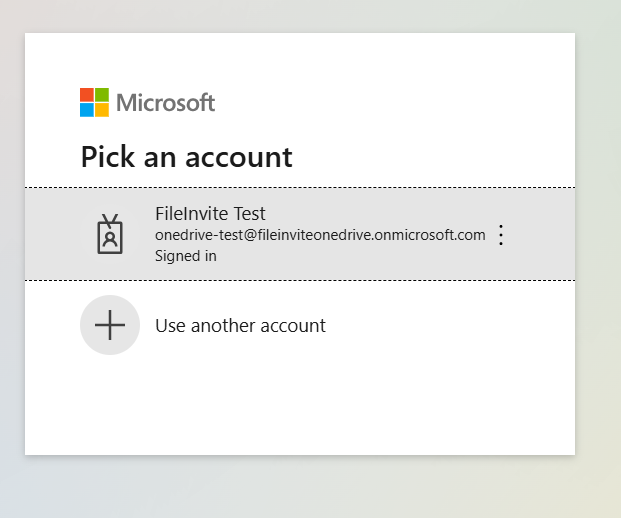
Task: Open the three-dot menu for FileInvite Test account
Action: click(501, 235)
